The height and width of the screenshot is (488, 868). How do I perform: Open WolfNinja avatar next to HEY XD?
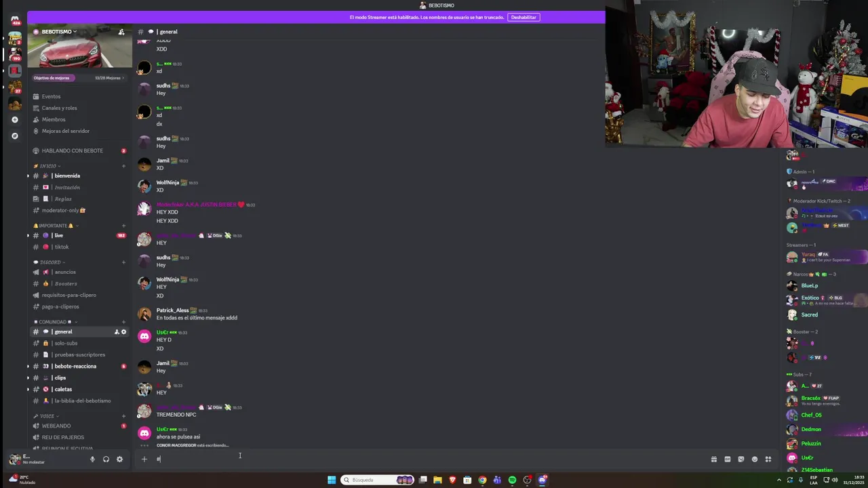(144, 283)
